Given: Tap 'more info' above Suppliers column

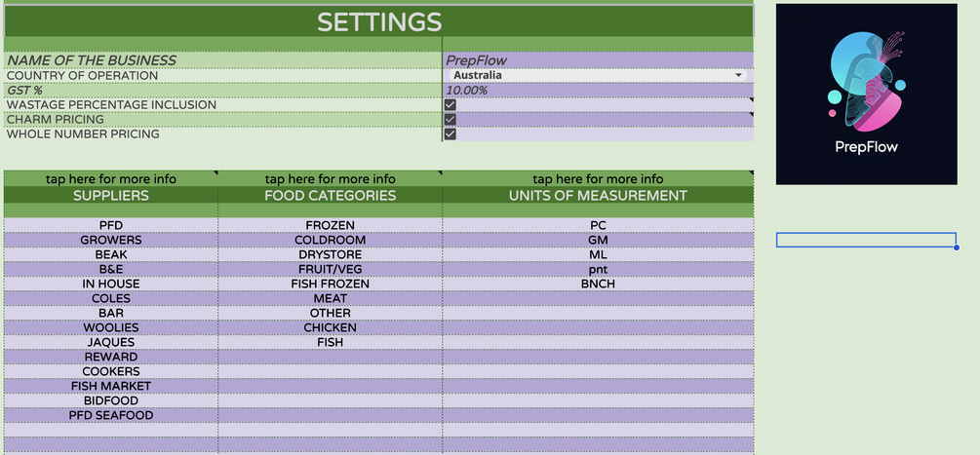Looking at the screenshot, I should click(111, 179).
